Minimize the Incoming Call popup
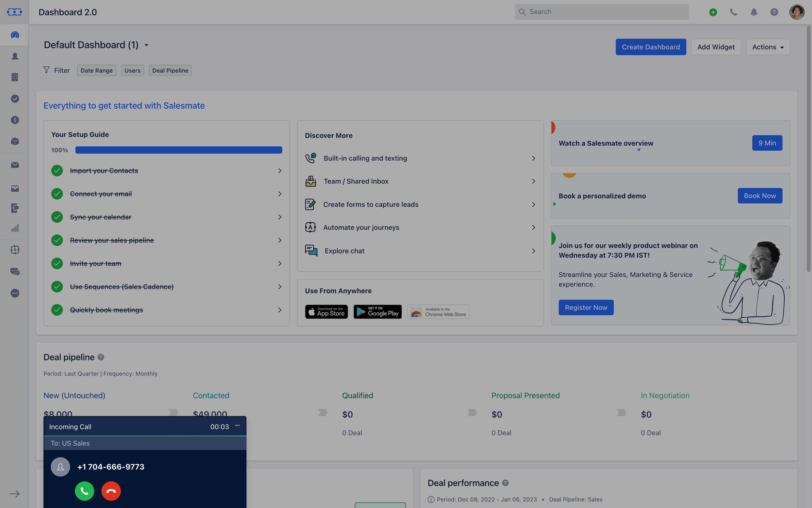812x508 pixels. click(x=237, y=425)
